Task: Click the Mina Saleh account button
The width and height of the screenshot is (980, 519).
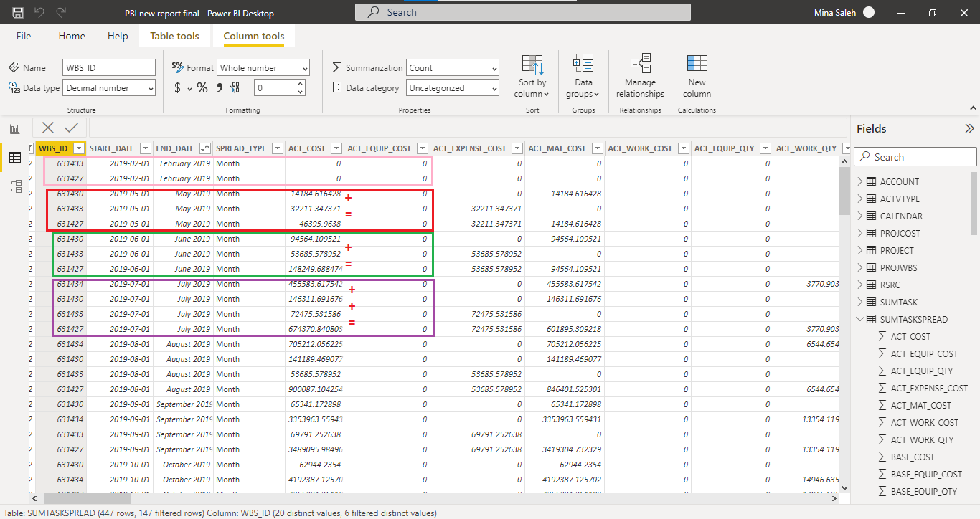Action: pos(844,12)
